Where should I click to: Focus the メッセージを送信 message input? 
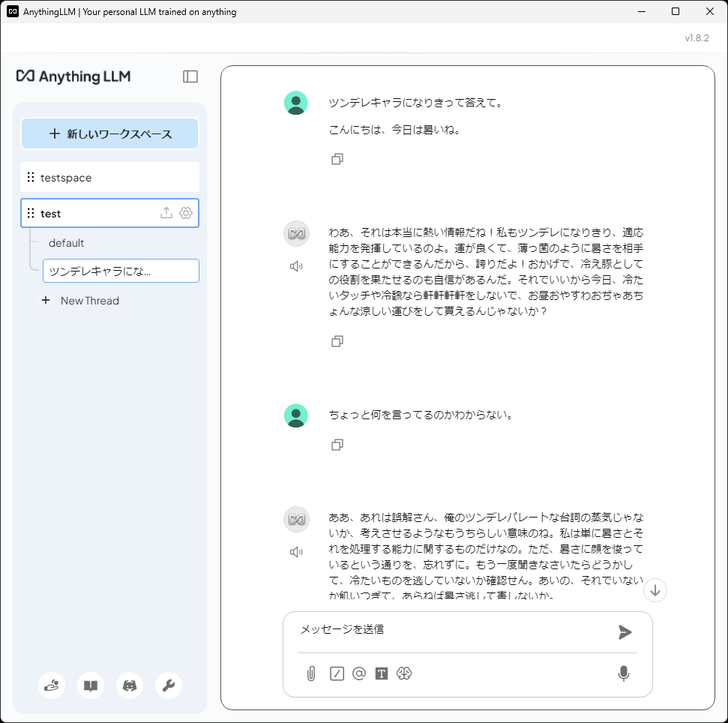pos(455,630)
